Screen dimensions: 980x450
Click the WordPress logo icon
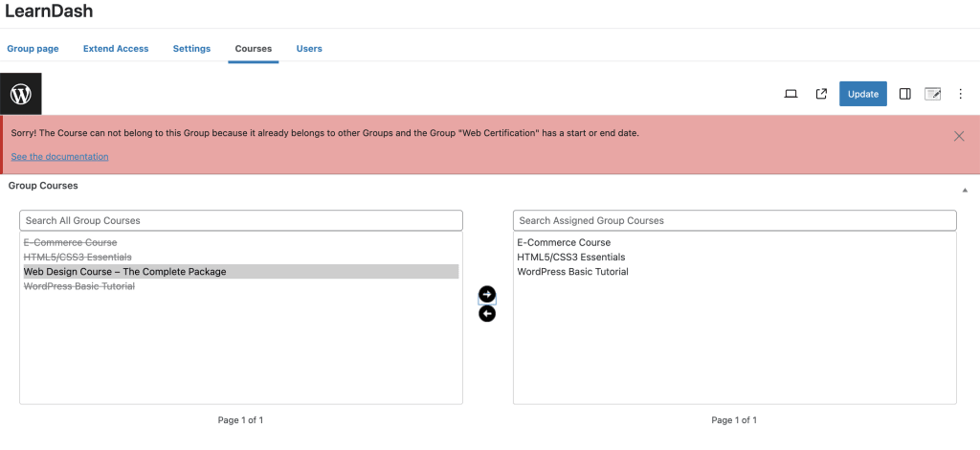coord(21,94)
